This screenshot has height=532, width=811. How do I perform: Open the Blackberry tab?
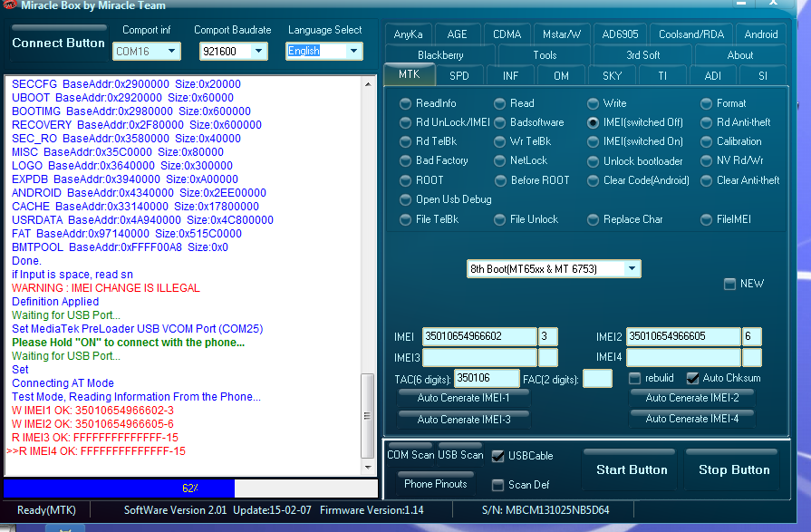click(x=440, y=55)
